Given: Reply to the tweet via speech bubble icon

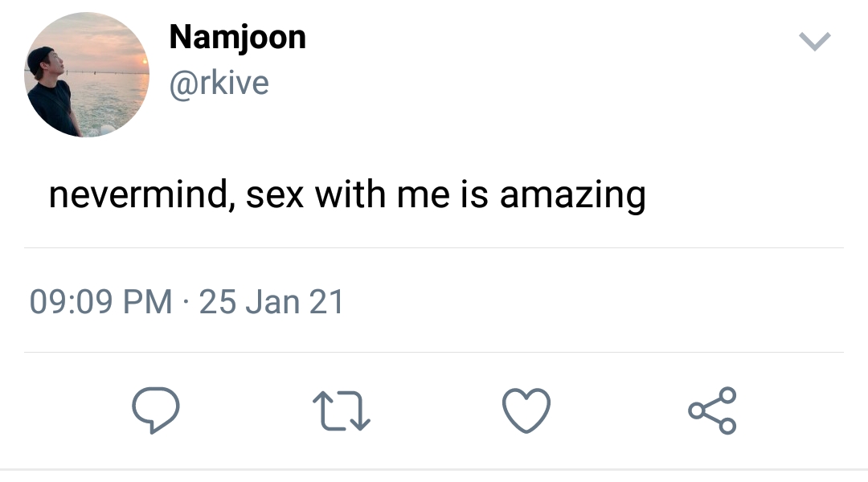Looking at the screenshot, I should click(155, 411).
